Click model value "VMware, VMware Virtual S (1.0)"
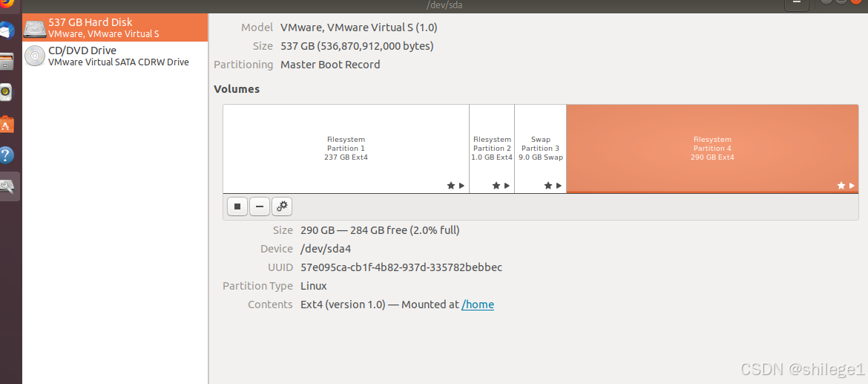Viewport: 868px width, 384px height. tap(359, 27)
